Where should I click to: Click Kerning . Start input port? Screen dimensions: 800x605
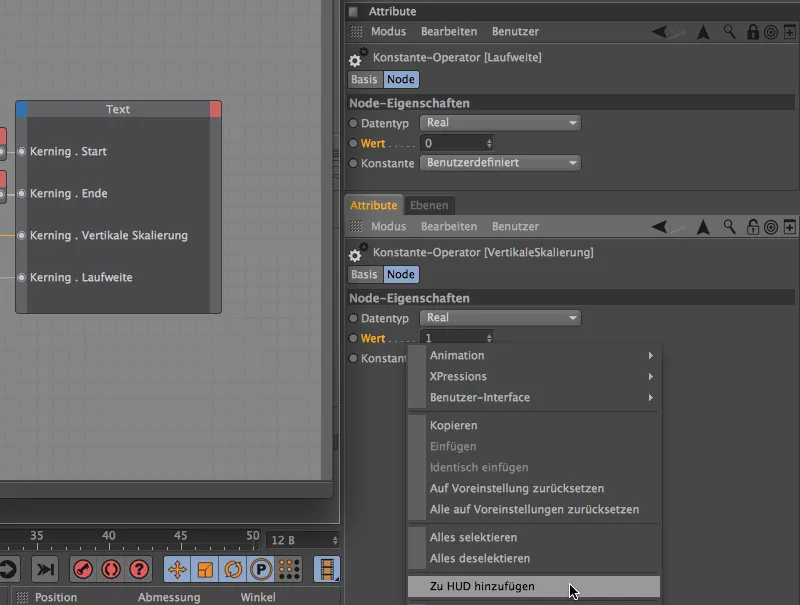[x=21, y=152]
